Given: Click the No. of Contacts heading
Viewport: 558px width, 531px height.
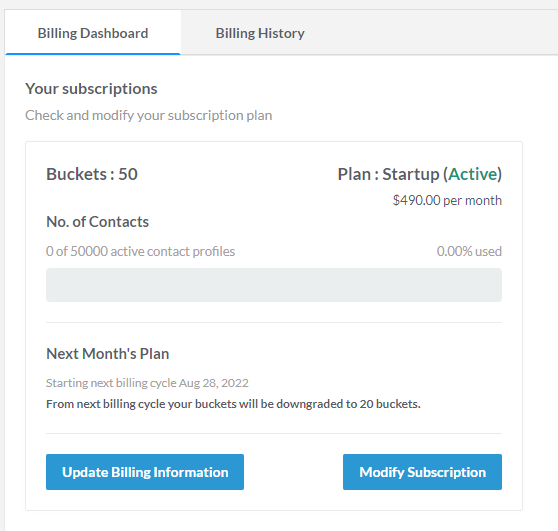Looking at the screenshot, I should click(x=98, y=222).
